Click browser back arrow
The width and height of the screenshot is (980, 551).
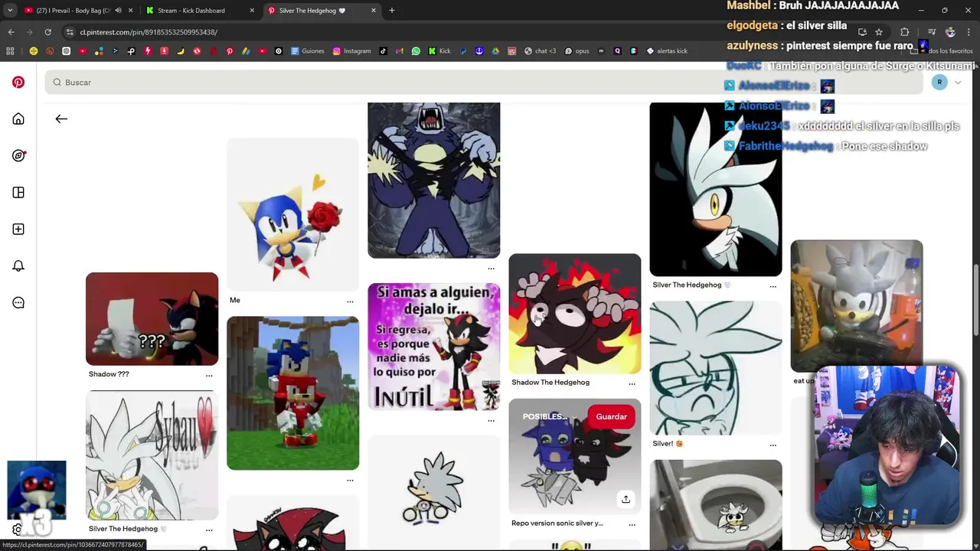point(11,32)
